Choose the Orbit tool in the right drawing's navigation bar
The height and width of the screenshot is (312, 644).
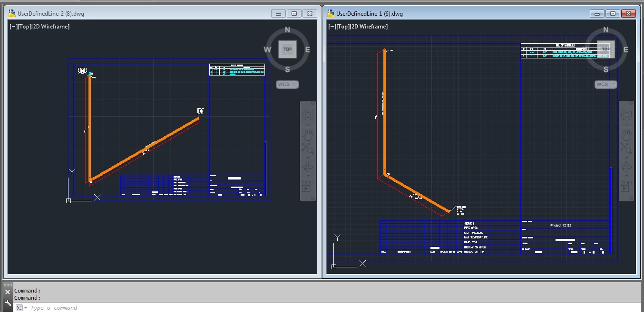click(626, 167)
